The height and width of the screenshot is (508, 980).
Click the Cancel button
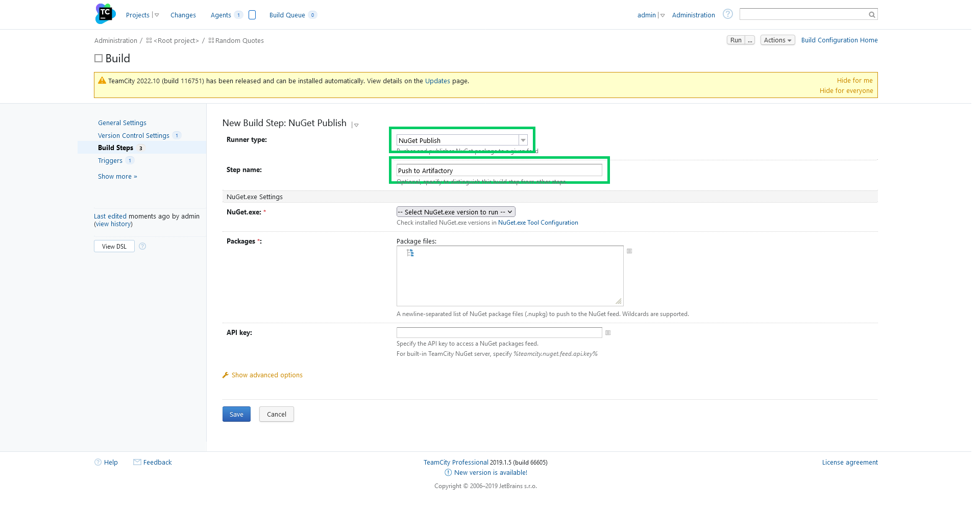pos(277,414)
